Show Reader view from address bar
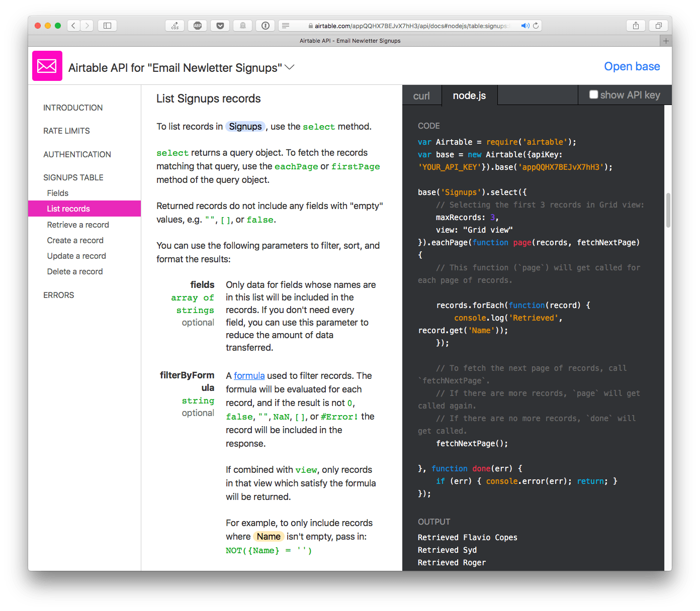This screenshot has height=611, width=700. pyautogui.click(x=286, y=26)
